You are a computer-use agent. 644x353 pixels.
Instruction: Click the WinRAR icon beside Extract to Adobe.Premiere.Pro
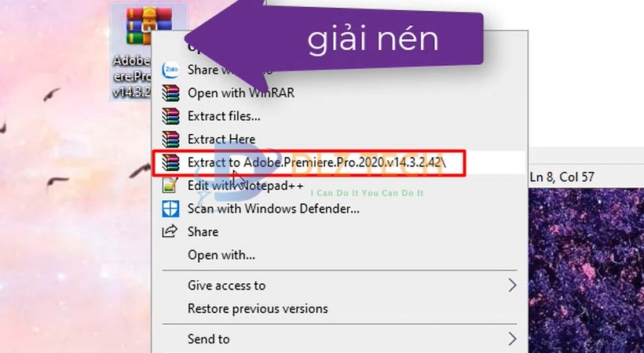click(x=170, y=163)
